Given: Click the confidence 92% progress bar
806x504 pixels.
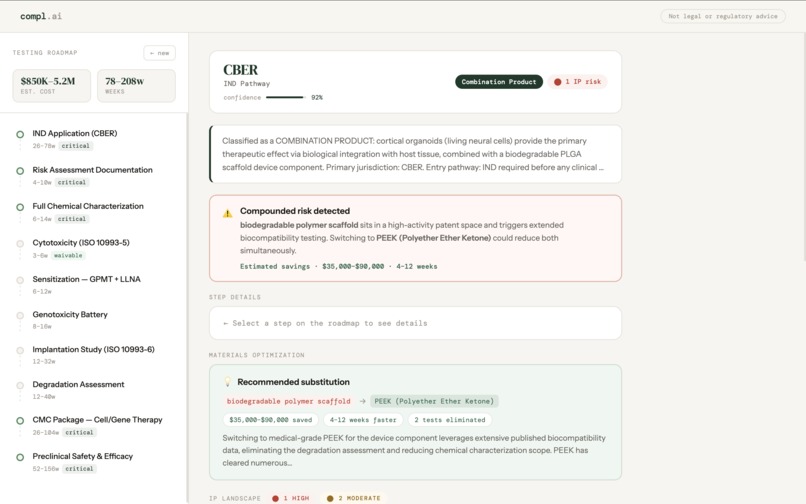Looking at the screenshot, I should tap(285, 97).
